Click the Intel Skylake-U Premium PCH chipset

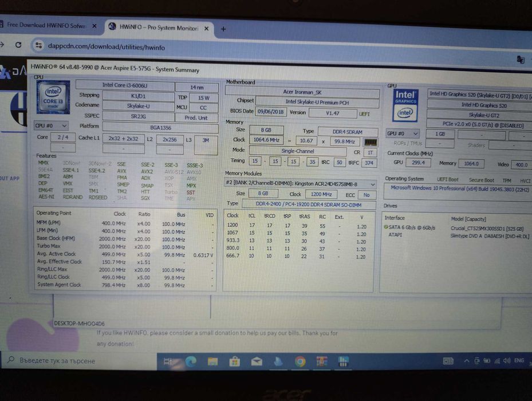(x=317, y=102)
